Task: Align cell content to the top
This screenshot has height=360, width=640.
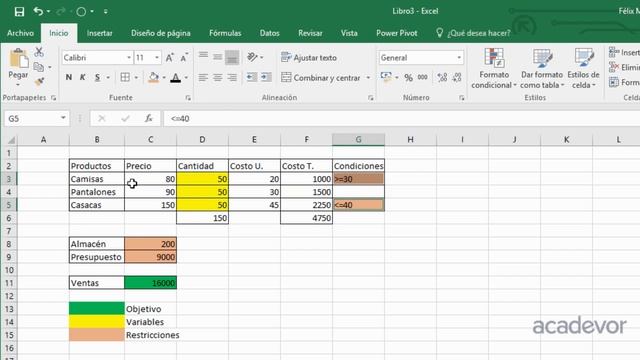Action: tap(203, 57)
